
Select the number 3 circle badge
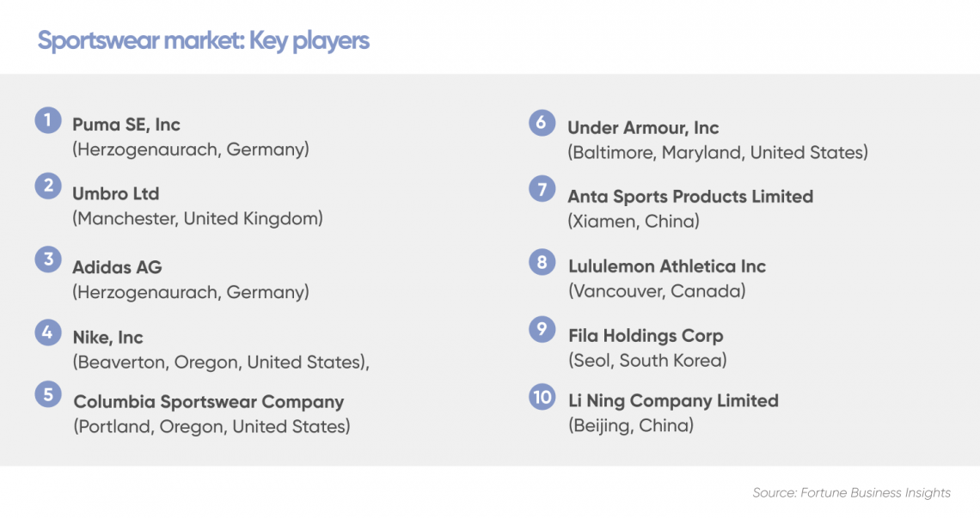[x=48, y=259]
